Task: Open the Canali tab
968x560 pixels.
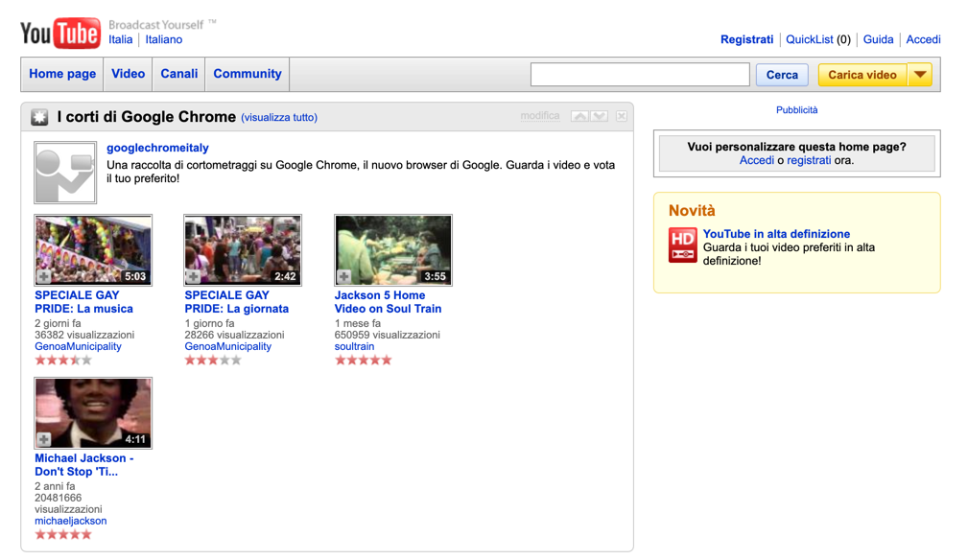Action: pos(179,74)
